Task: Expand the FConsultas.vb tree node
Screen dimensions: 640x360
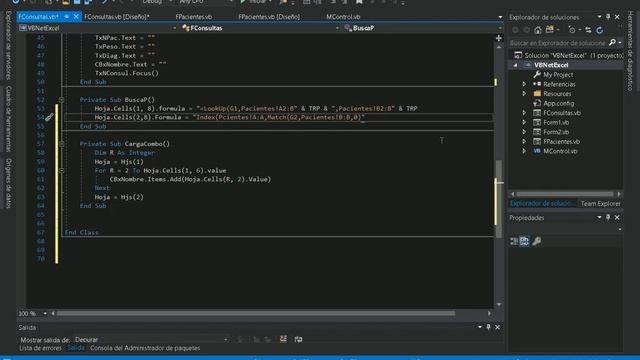Action: (524, 113)
